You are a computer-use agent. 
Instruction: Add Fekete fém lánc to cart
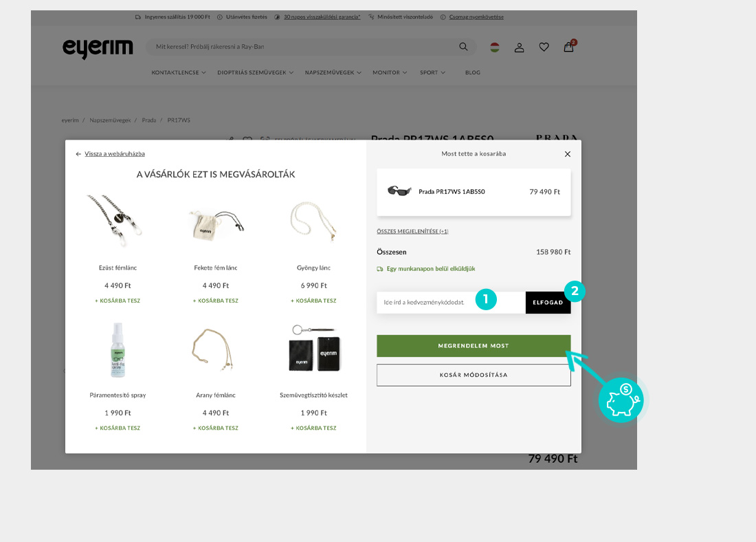click(x=216, y=301)
